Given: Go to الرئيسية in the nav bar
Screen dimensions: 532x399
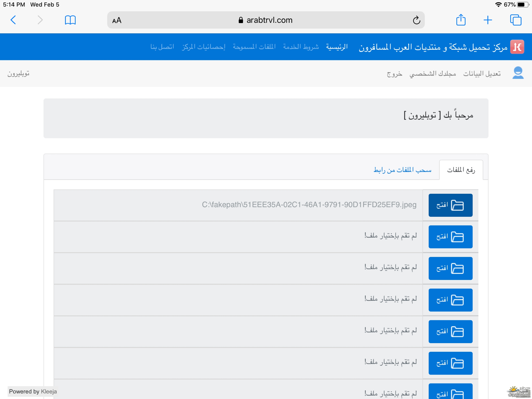Looking at the screenshot, I should point(337,47).
